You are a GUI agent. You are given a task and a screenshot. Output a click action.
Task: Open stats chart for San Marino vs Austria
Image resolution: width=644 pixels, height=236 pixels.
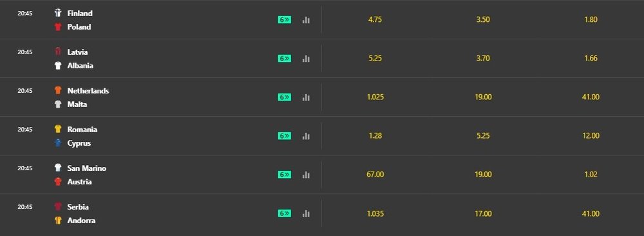[306, 175]
